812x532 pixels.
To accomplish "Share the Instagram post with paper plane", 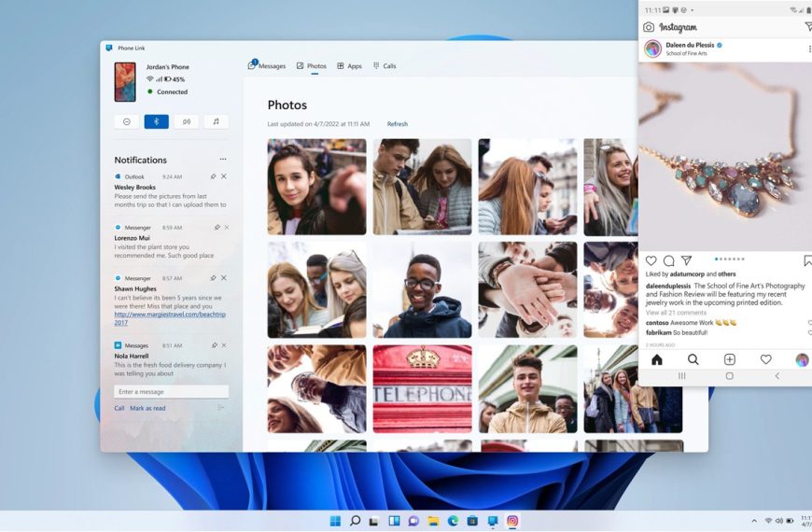I will click(686, 260).
